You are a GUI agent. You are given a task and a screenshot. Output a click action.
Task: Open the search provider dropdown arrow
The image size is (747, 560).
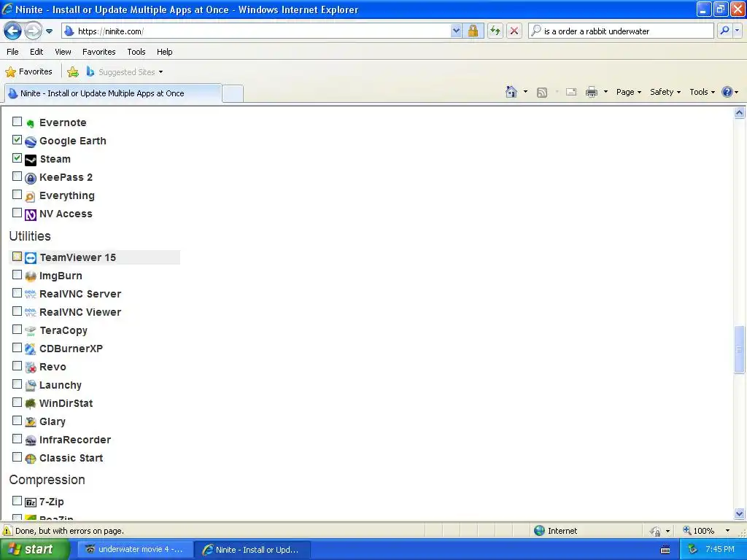[x=737, y=31]
